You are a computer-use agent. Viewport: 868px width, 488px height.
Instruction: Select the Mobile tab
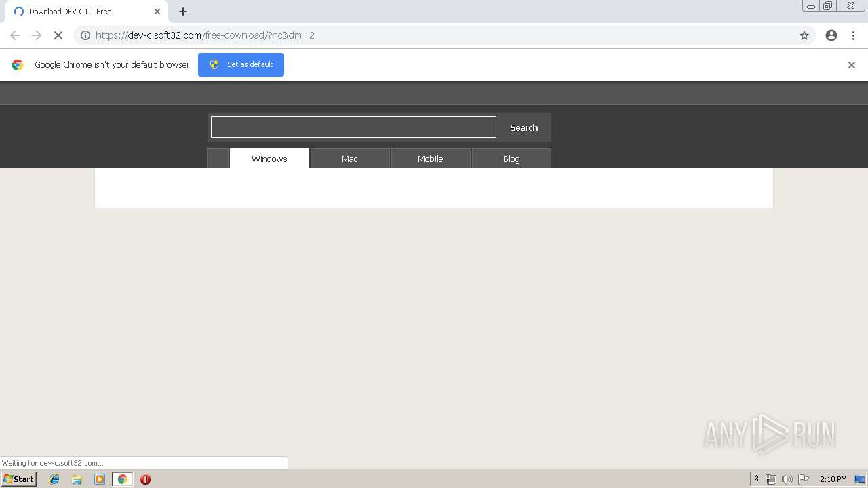tap(431, 159)
